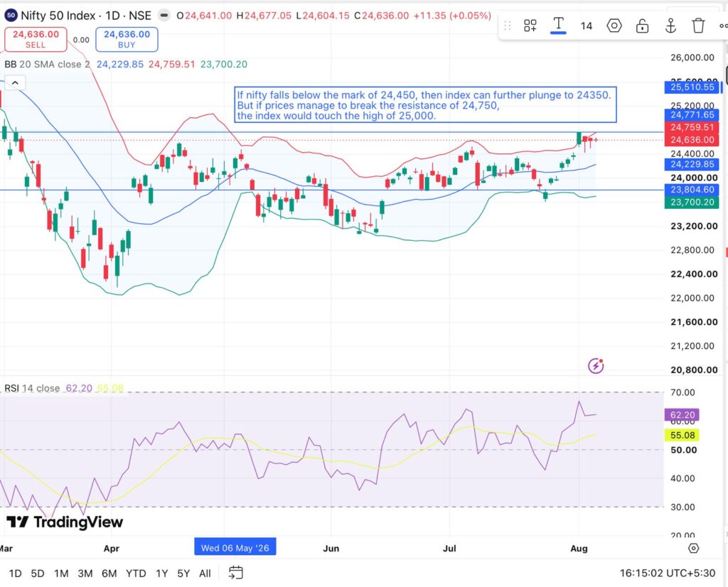This screenshot has height=587, width=728.
Task: Click the RSI 62.20 value label
Action: [682, 415]
